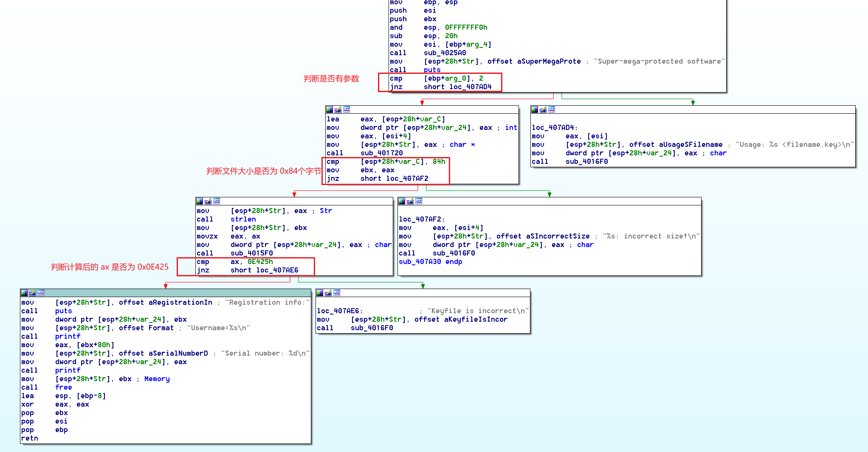Select the highlighted Registration info node title bar

(x=166, y=293)
